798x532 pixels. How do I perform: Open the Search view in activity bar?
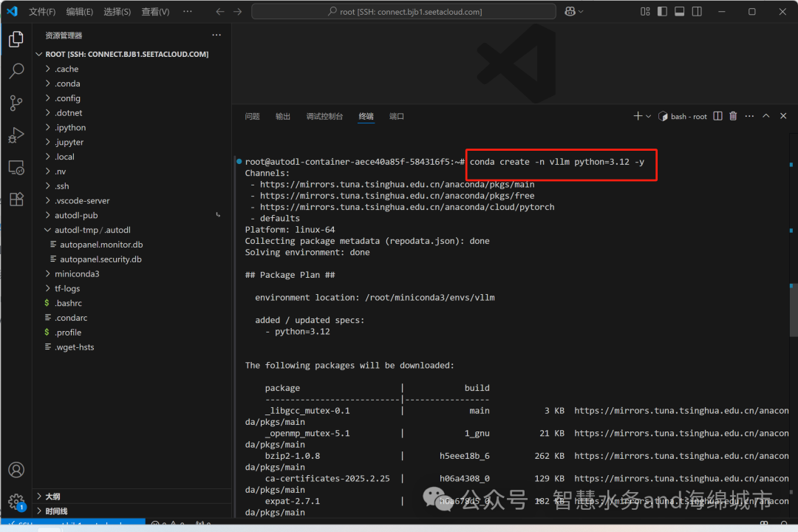tap(16, 71)
